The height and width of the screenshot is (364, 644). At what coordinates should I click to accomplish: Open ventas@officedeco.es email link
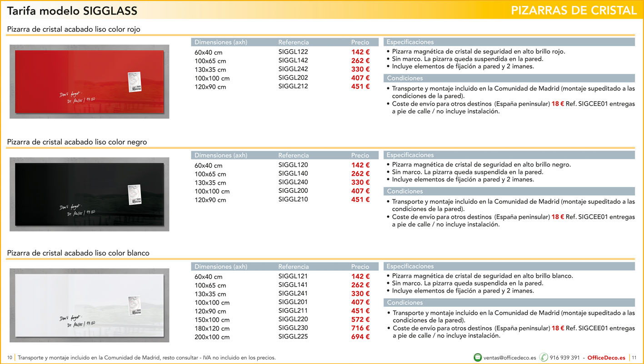(510, 358)
